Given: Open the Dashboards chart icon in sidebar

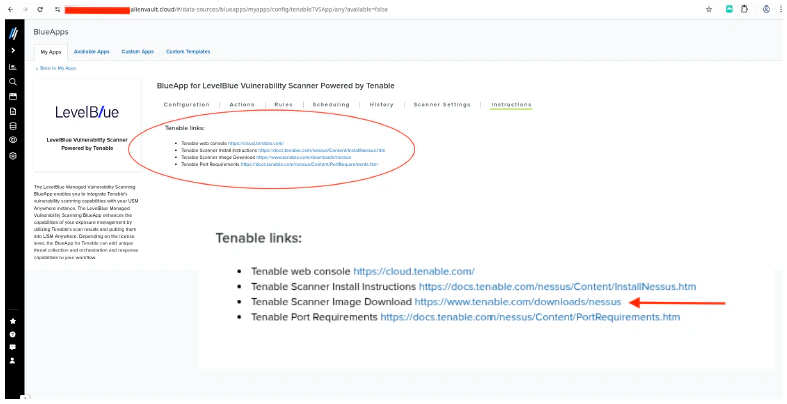Looking at the screenshot, I should 13,67.
